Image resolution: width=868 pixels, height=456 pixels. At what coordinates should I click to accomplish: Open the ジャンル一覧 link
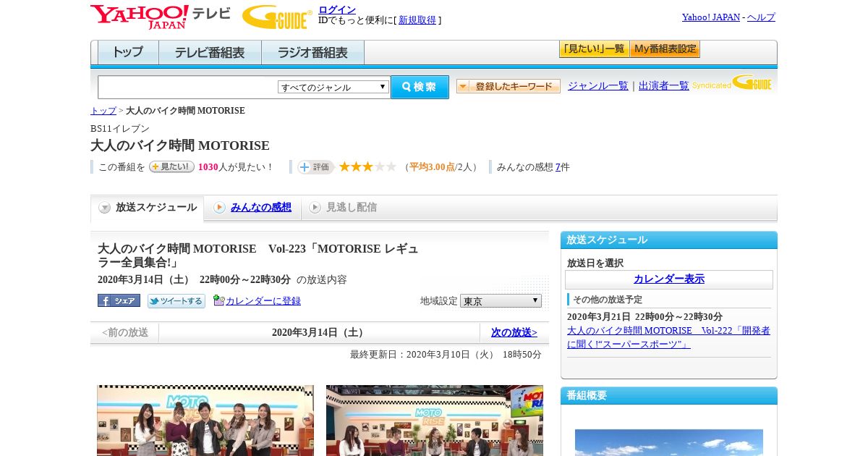click(x=598, y=85)
